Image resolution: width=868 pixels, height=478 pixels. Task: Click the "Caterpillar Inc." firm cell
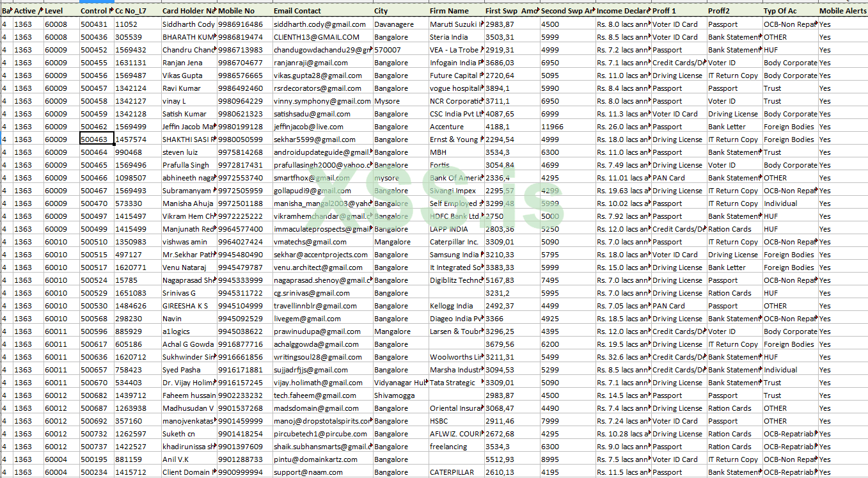[x=456, y=242]
